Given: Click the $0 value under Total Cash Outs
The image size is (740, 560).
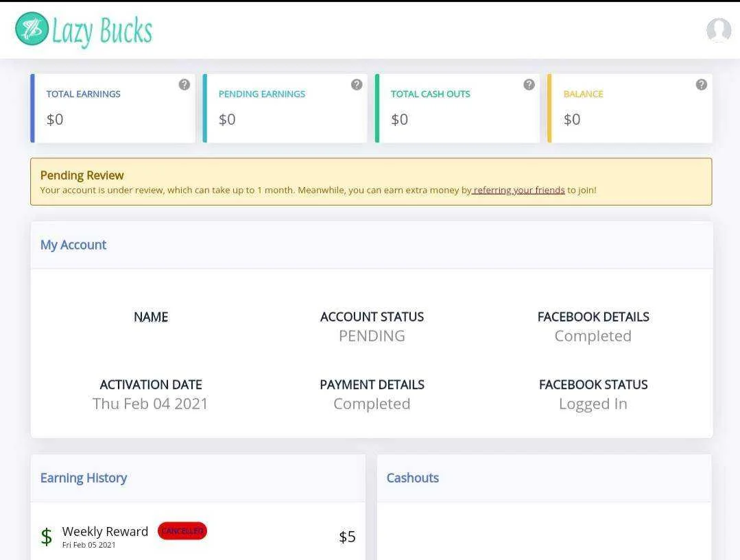Looking at the screenshot, I should pos(399,119).
